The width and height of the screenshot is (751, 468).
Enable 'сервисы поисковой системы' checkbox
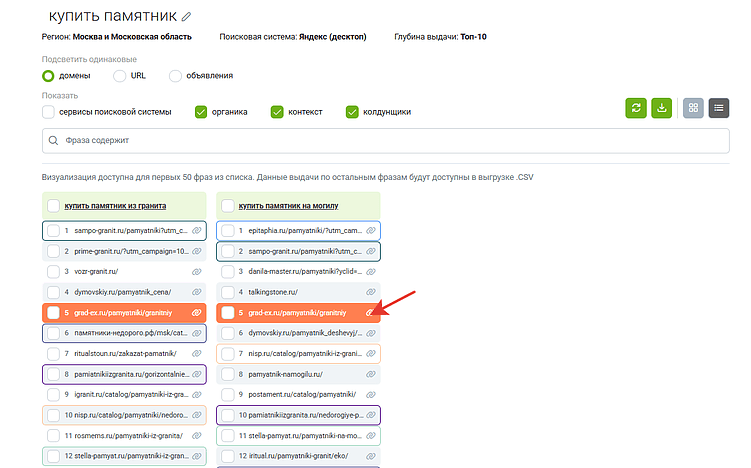coord(49,112)
